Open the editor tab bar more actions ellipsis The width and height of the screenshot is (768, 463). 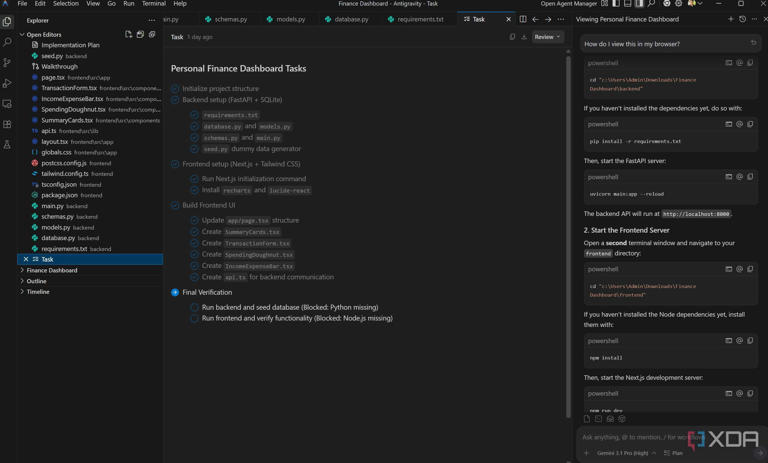(x=561, y=19)
